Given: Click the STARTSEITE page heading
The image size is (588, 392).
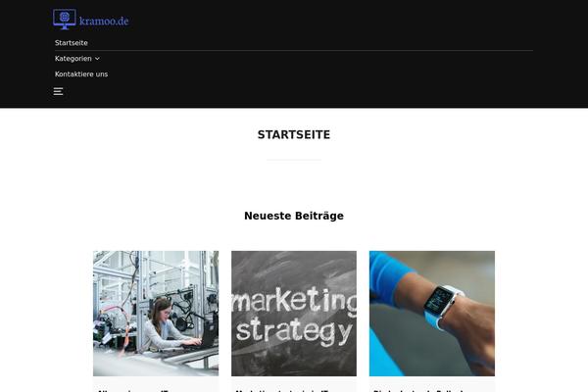Looking at the screenshot, I should point(294,134).
